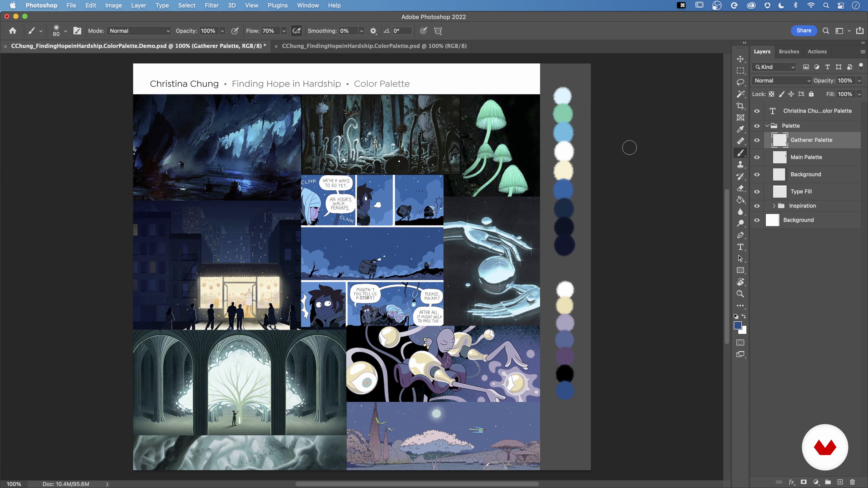The height and width of the screenshot is (488, 868).
Task: Select the Paint Bucket tool
Action: pos(740,200)
